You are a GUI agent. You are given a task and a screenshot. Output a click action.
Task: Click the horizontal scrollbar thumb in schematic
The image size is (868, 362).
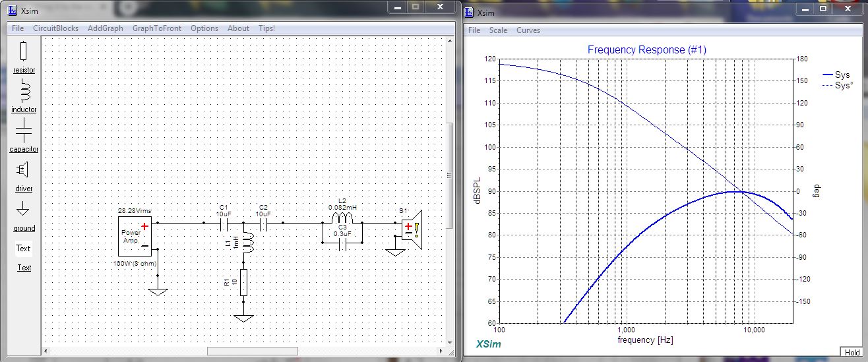(253, 351)
